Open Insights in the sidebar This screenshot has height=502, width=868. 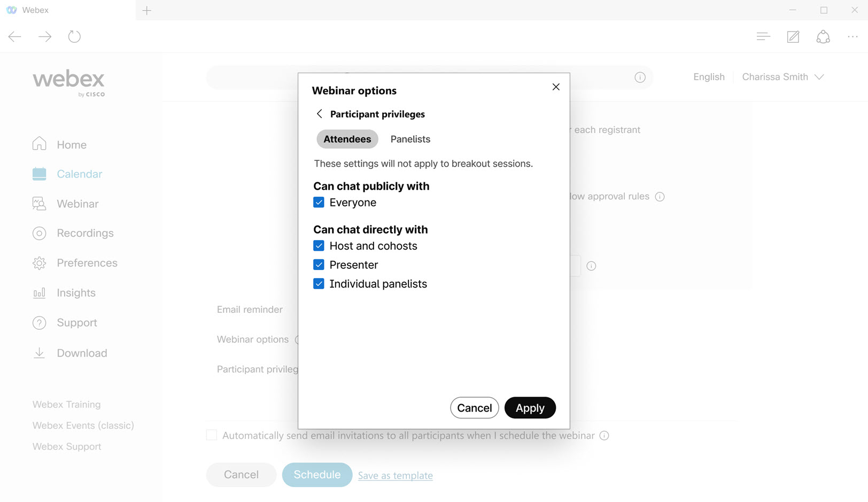coord(76,293)
